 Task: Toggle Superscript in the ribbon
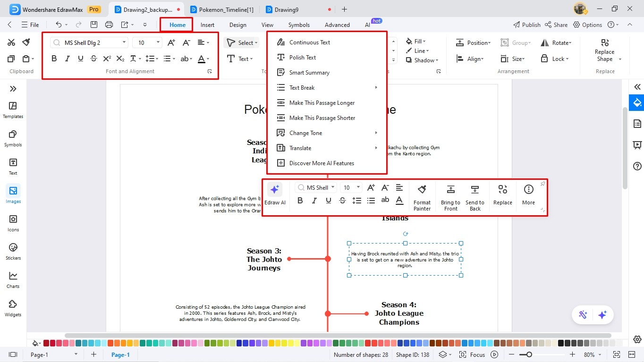(107, 59)
